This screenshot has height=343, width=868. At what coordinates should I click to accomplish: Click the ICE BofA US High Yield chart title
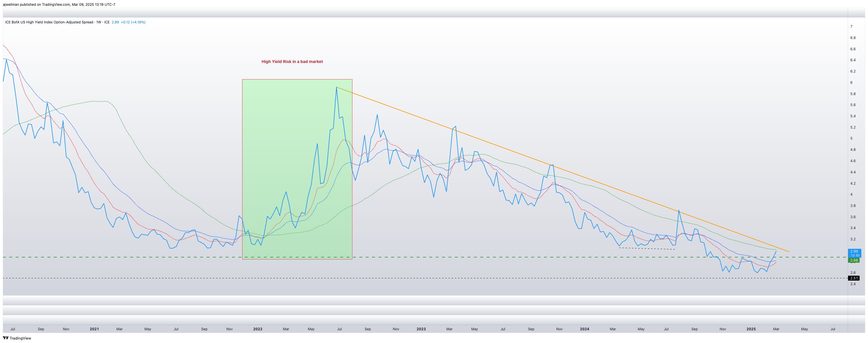[x=49, y=22]
